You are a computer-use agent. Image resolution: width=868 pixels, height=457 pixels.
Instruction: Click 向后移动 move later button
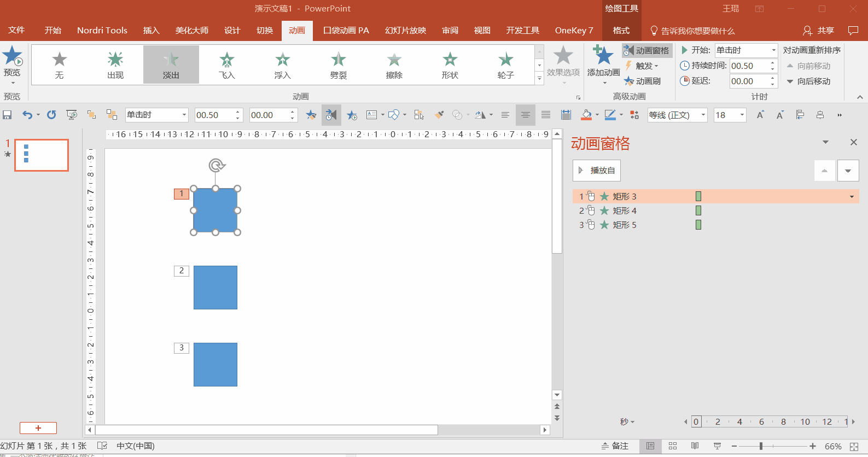[x=808, y=81]
